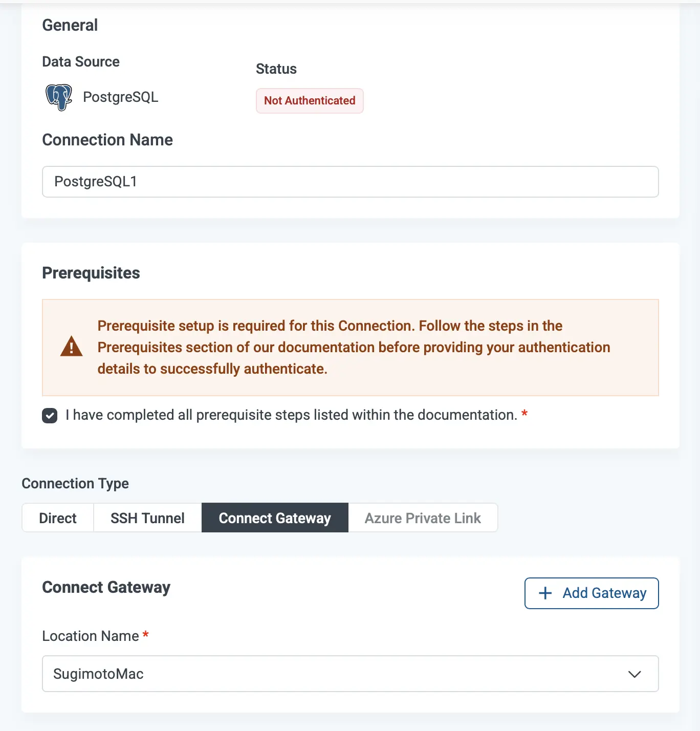Click the Connection Name field containing PostgreSQL1
The width and height of the screenshot is (700, 731).
350,182
